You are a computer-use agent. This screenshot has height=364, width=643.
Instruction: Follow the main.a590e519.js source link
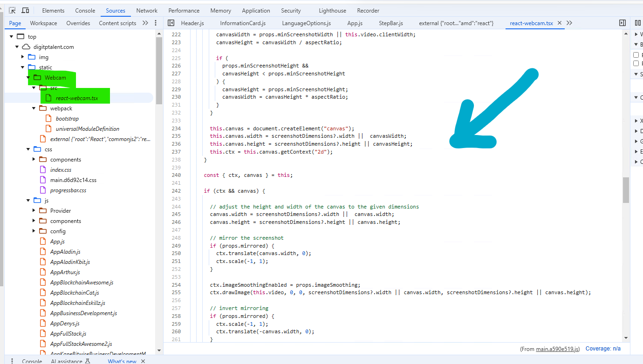(557, 349)
